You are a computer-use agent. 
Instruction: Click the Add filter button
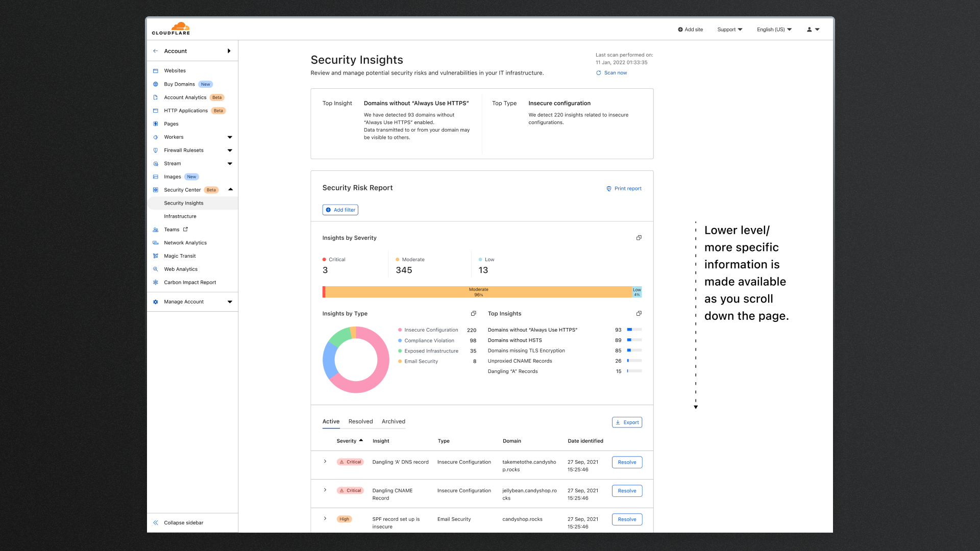[x=340, y=210]
